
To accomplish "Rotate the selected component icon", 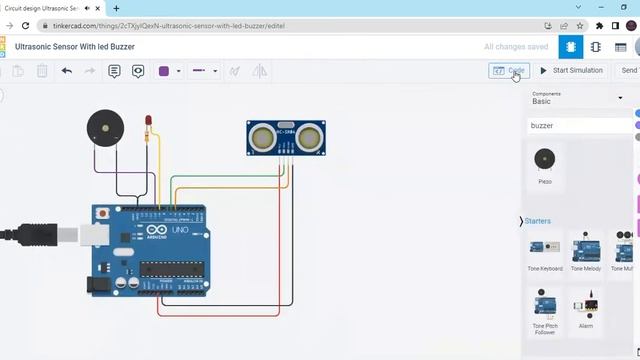I will (234, 71).
